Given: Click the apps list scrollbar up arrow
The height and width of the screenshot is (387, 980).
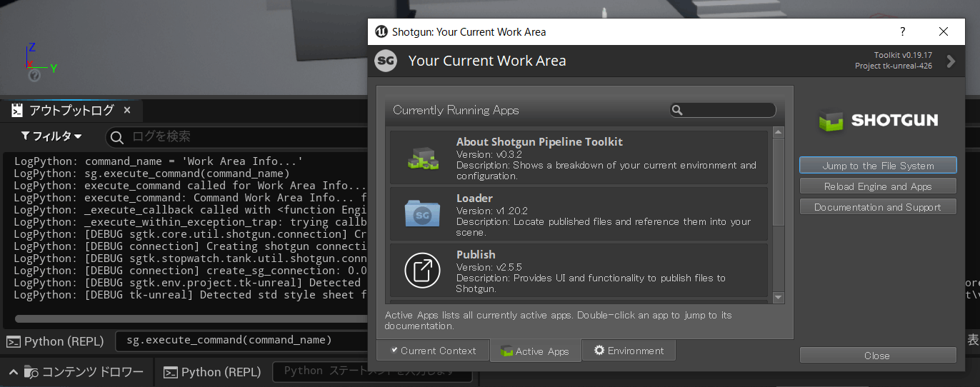Looking at the screenshot, I should click(779, 132).
